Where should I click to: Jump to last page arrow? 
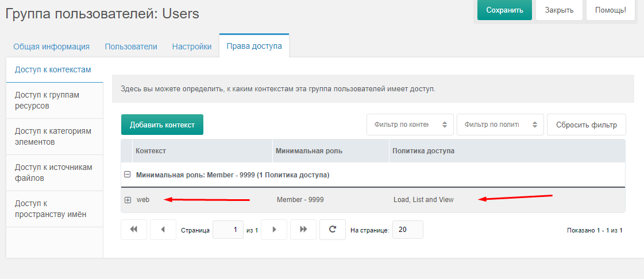click(303, 230)
